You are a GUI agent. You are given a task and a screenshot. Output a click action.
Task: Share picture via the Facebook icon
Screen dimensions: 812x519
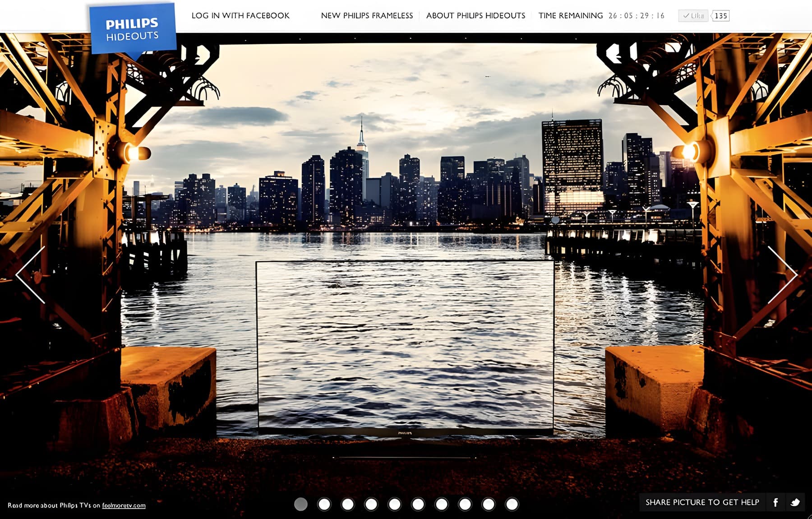(x=775, y=502)
